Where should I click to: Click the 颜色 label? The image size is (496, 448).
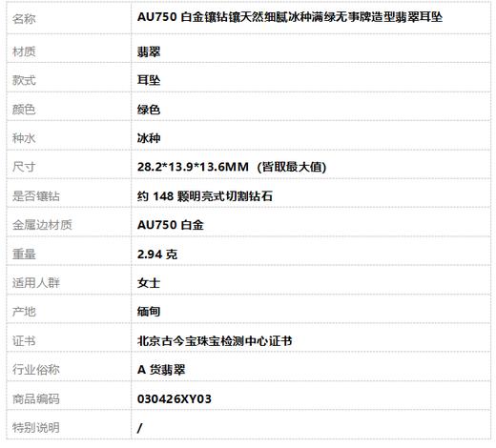24,110
